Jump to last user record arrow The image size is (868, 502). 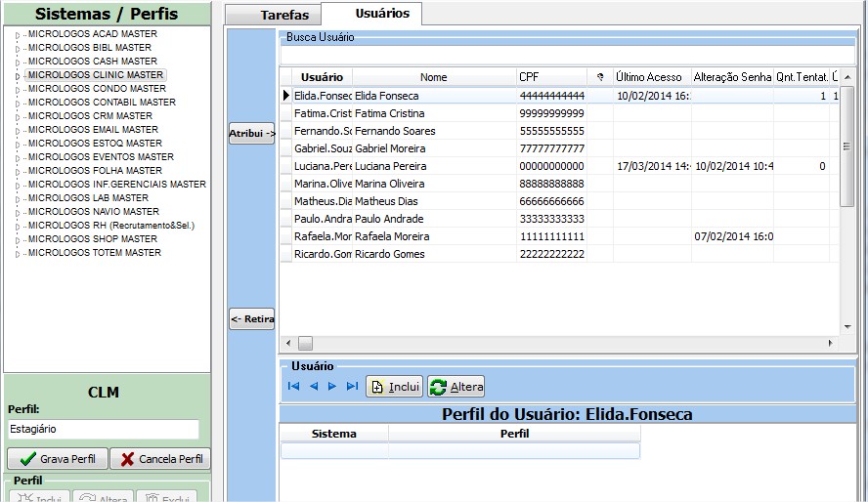352,387
